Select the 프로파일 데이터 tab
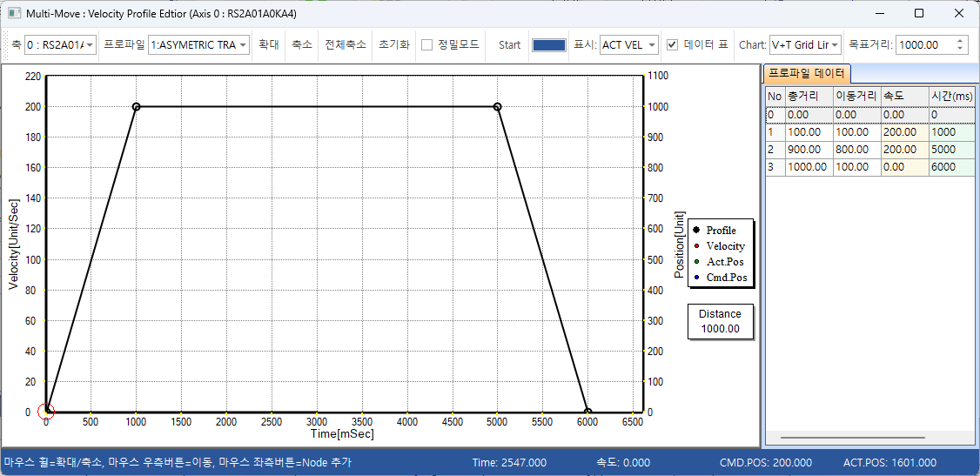 coord(806,74)
